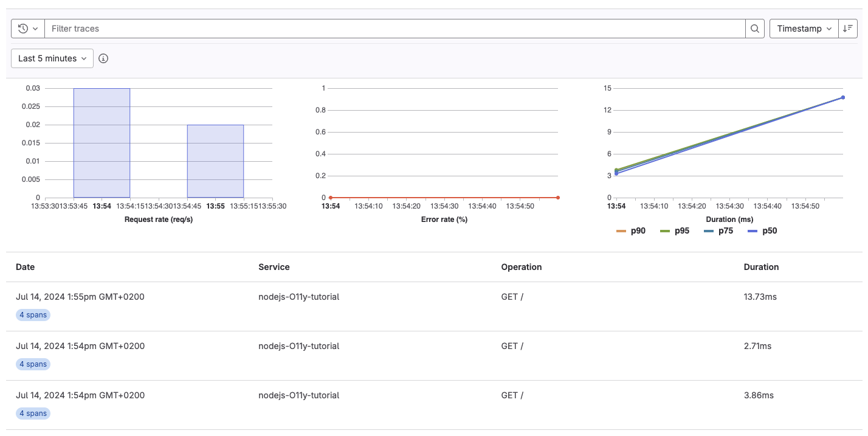Screen dimensions: 868x436
Task: Open the trace with 13.73ms duration
Action: pyautogui.click(x=759, y=296)
